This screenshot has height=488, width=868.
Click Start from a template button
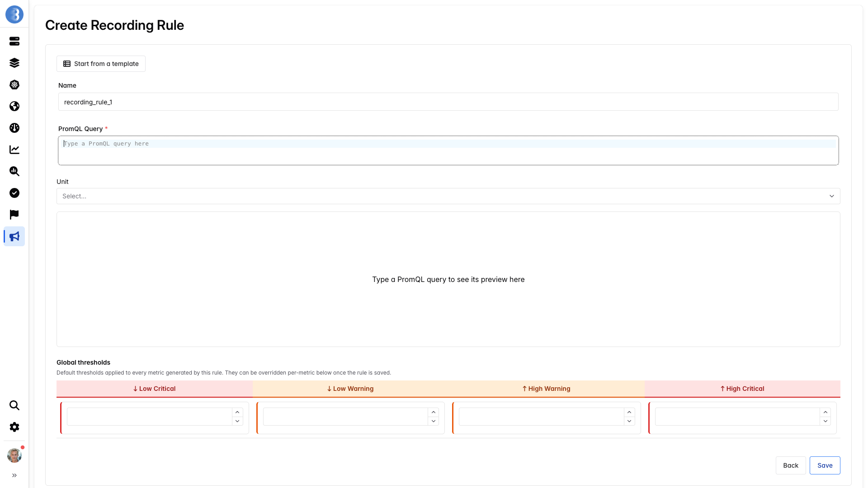pyautogui.click(x=101, y=64)
